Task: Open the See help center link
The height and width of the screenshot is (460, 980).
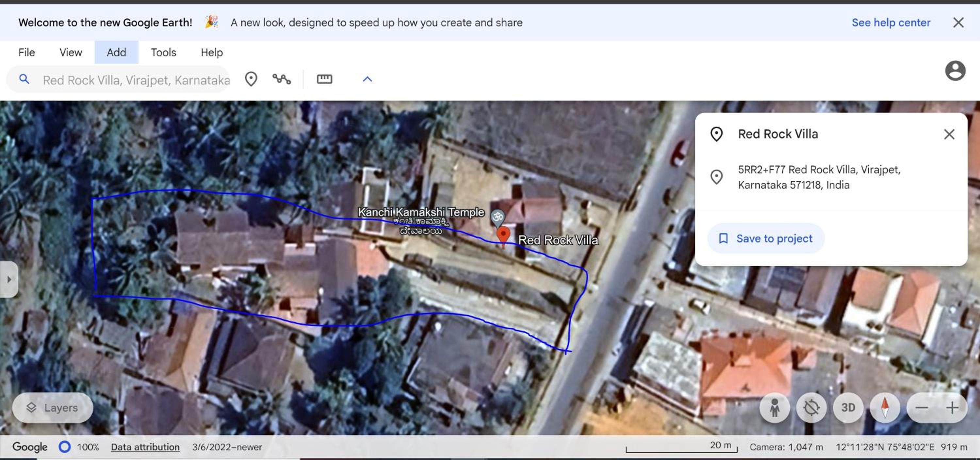Action: tap(891, 23)
